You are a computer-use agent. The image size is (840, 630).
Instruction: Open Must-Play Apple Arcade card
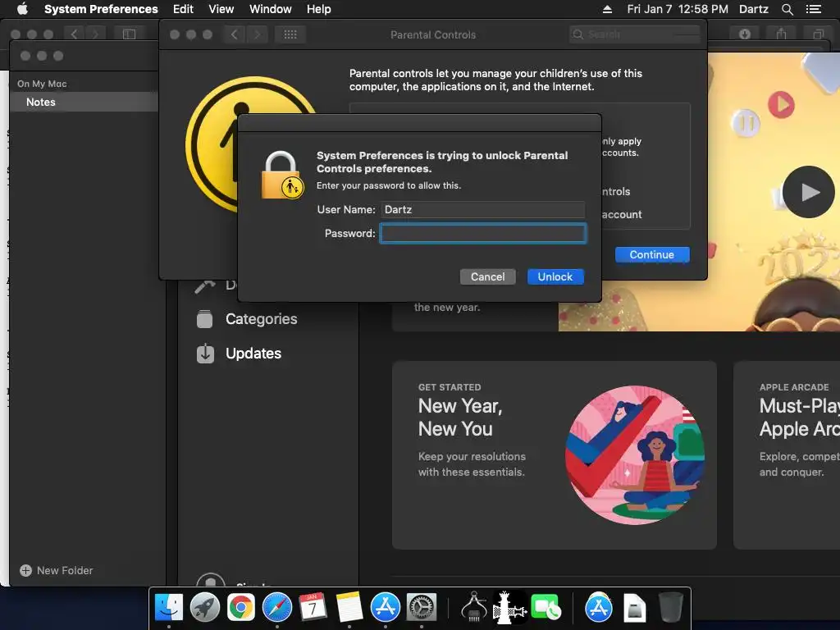coord(787,454)
